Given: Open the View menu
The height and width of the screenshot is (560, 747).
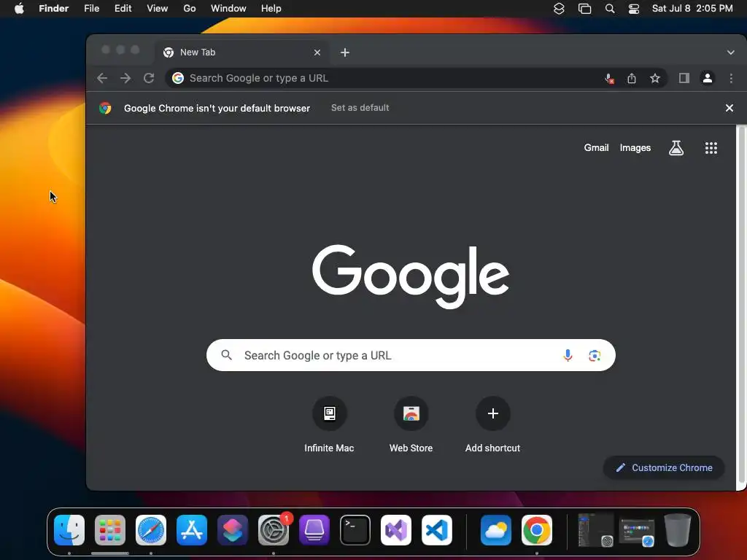Looking at the screenshot, I should pyautogui.click(x=158, y=9).
